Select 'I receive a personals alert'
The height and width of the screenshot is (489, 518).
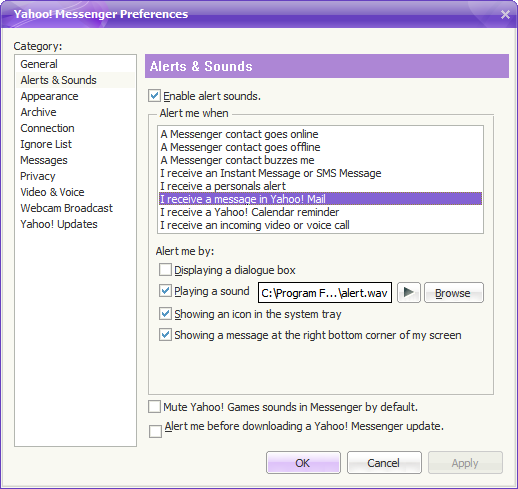pyautogui.click(x=320, y=186)
